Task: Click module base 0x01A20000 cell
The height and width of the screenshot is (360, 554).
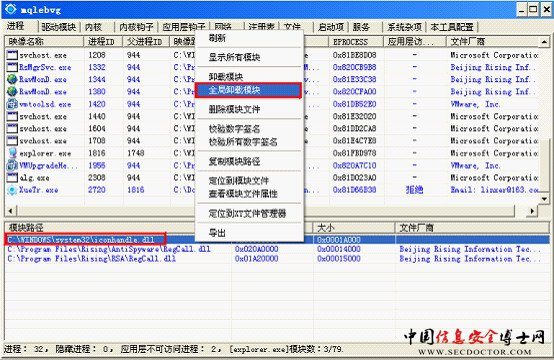Action: coord(257,259)
